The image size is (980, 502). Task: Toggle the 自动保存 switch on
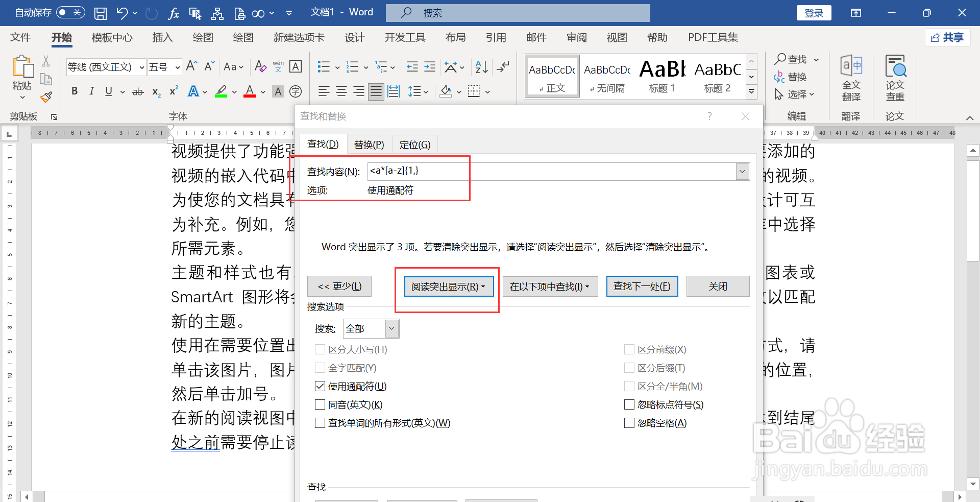(70, 12)
